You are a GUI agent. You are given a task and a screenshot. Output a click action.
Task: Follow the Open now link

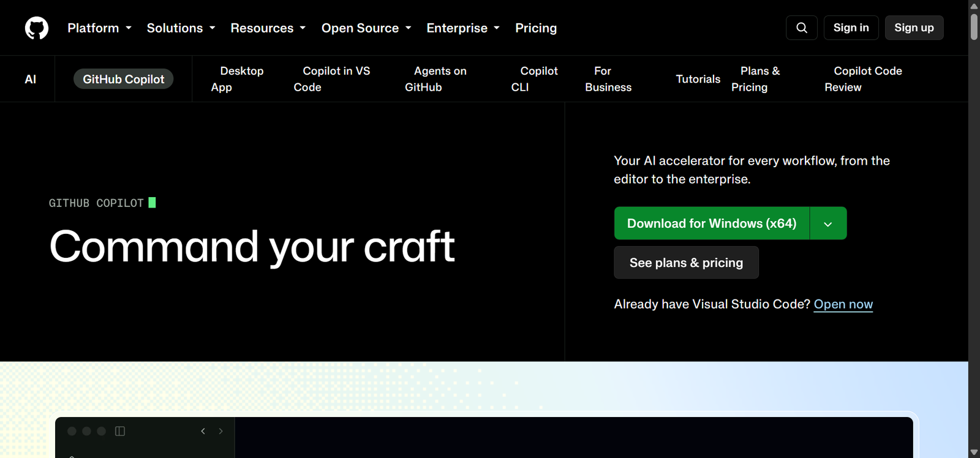[843, 304]
